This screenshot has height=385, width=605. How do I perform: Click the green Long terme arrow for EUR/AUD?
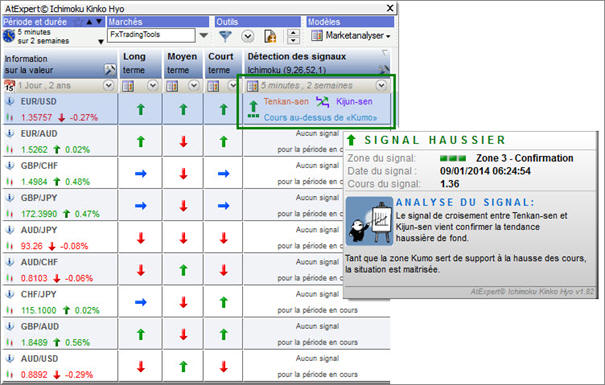141,142
